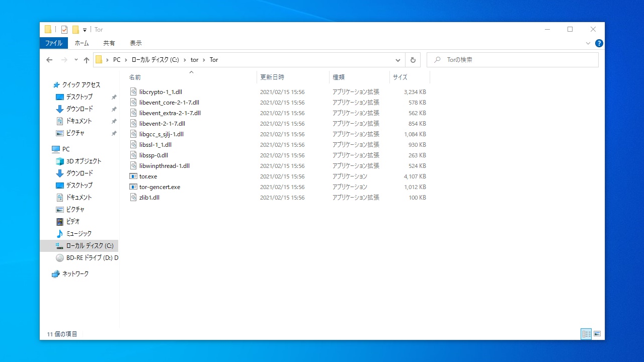Click the New Folder icon in the title bar
Image resolution: width=644 pixels, height=362 pixels.
pos(75,30)
